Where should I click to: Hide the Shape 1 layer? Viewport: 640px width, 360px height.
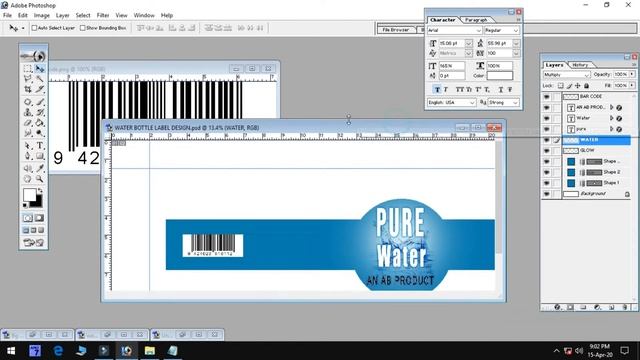point(547,183)
